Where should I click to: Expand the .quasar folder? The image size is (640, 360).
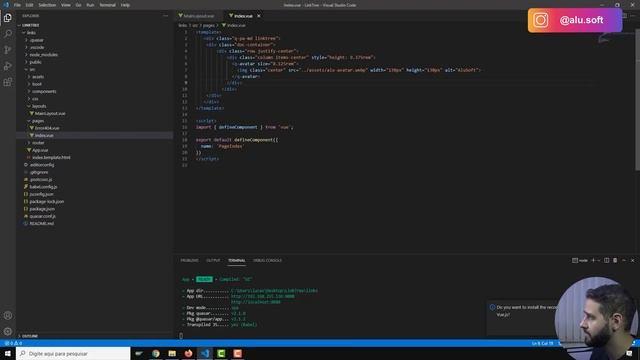(36, 40)
